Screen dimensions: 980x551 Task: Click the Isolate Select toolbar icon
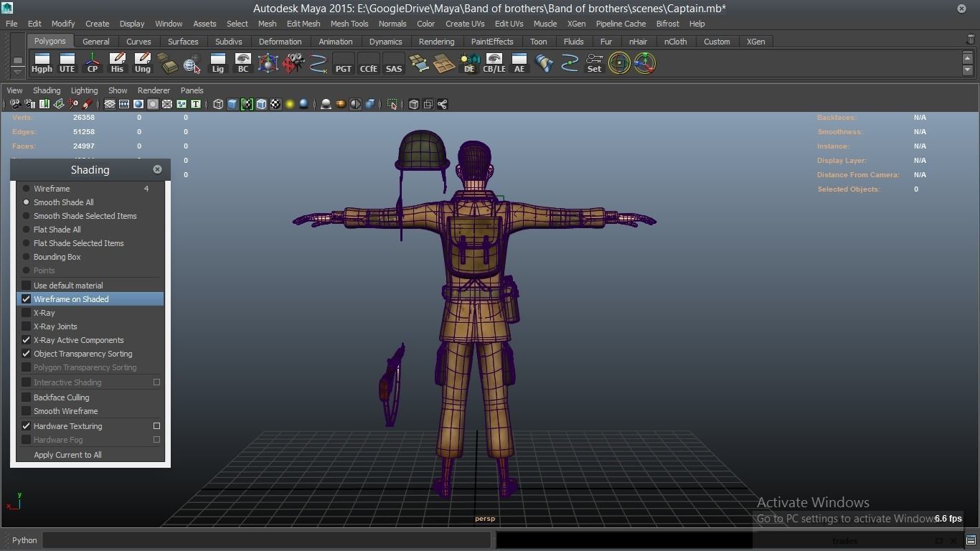[x=392, y=104]
